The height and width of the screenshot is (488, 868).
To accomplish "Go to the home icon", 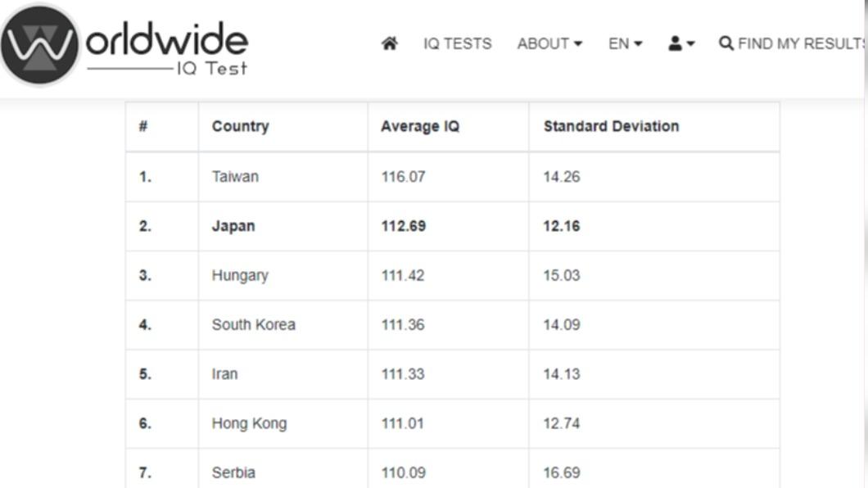I will pyautogui.click(x=390, y=43).
